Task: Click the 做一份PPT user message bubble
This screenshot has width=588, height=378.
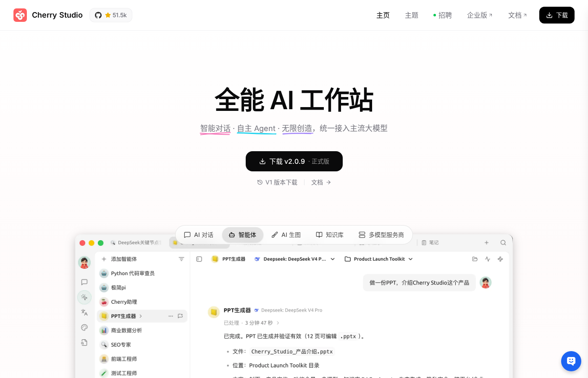Action: point(419,283)
